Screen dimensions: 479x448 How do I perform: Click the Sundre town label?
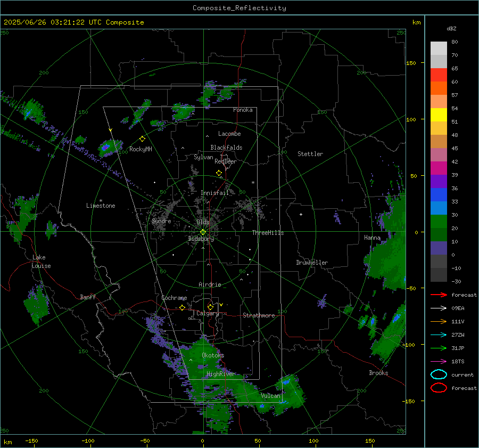pyautogui.click(x=161, y=221)
